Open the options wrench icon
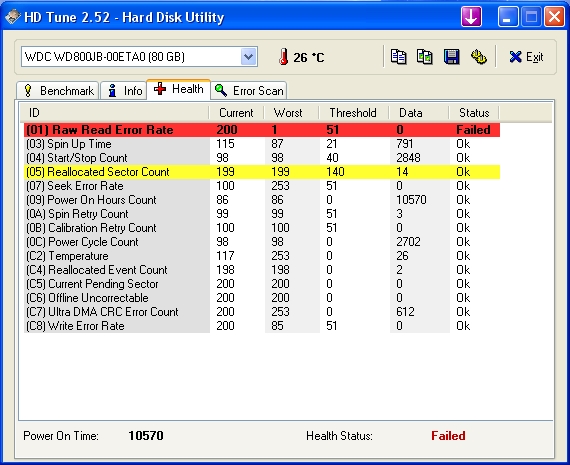 tap(478, 57)
